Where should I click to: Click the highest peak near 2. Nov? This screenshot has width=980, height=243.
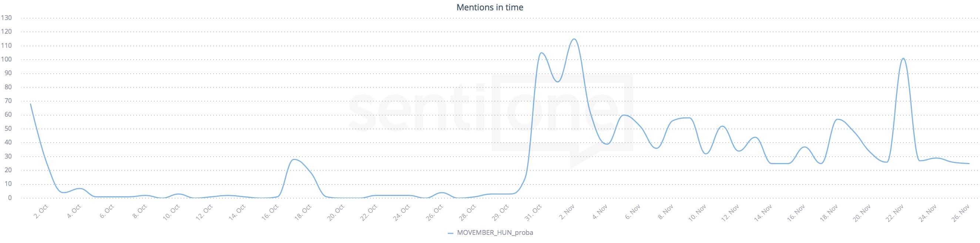point(574,39)
